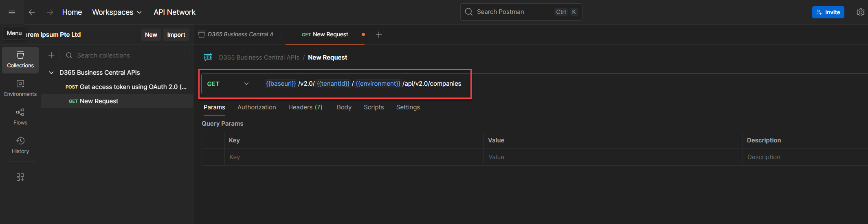Switch to D365 Business Central A tab
The height and width of the screenshot is (224, 868).
[x=236, y=35]
